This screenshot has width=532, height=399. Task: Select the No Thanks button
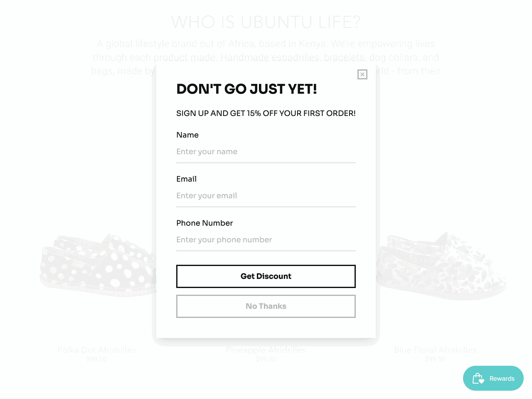click(x=266, y=306)
